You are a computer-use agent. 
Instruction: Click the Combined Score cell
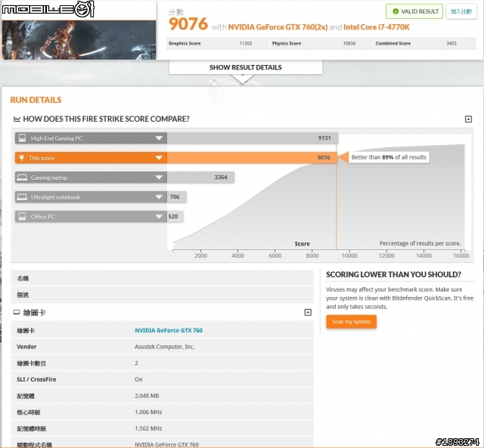point(425,44)
